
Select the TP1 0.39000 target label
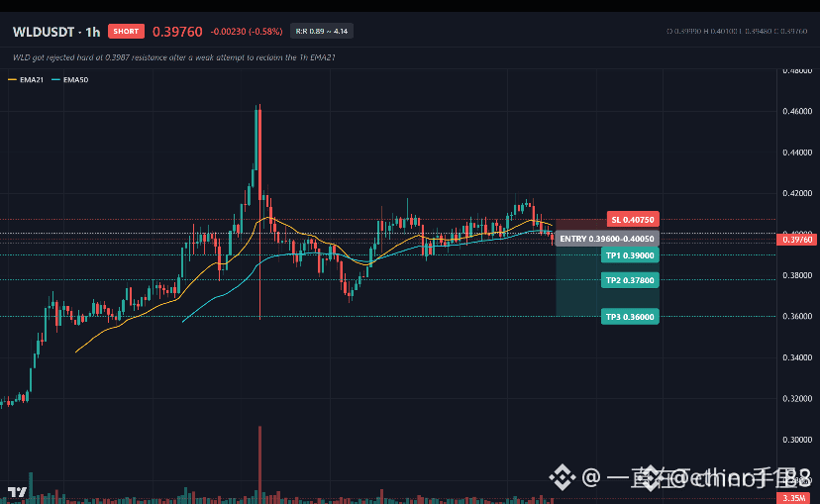(630, 255)
